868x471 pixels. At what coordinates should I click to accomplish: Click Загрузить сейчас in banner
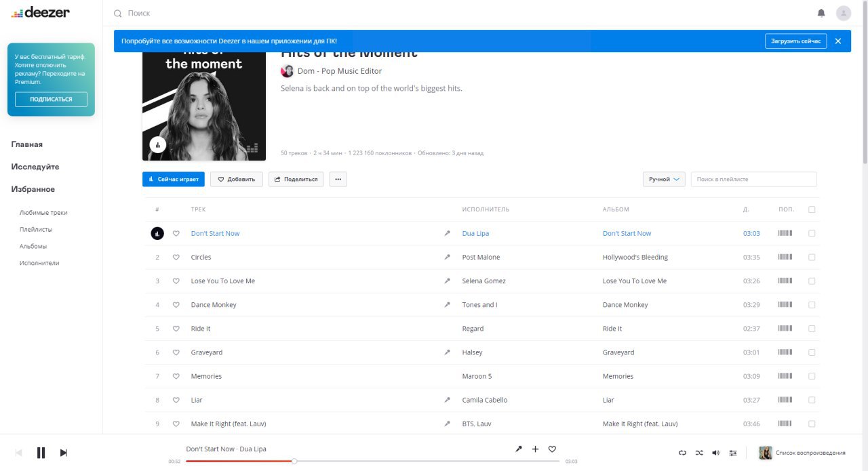pyautogui.click(x=796, y=41)
